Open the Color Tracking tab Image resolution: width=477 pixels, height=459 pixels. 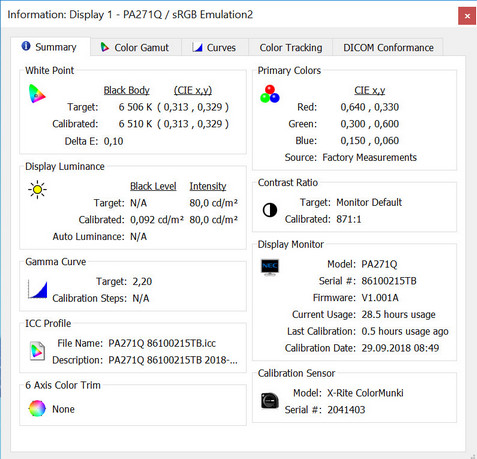pyautogui.click(x=291, y=48)
